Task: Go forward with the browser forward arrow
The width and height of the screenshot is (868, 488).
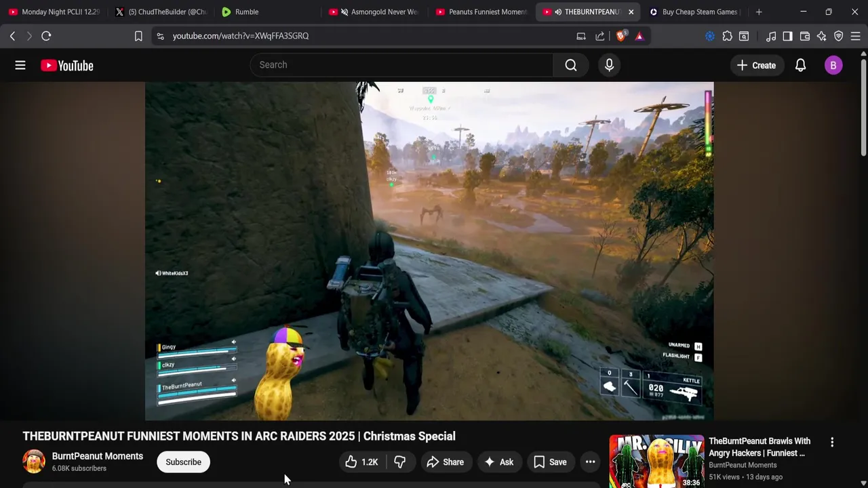Action: pyautogui.click(x=29, y=36)
